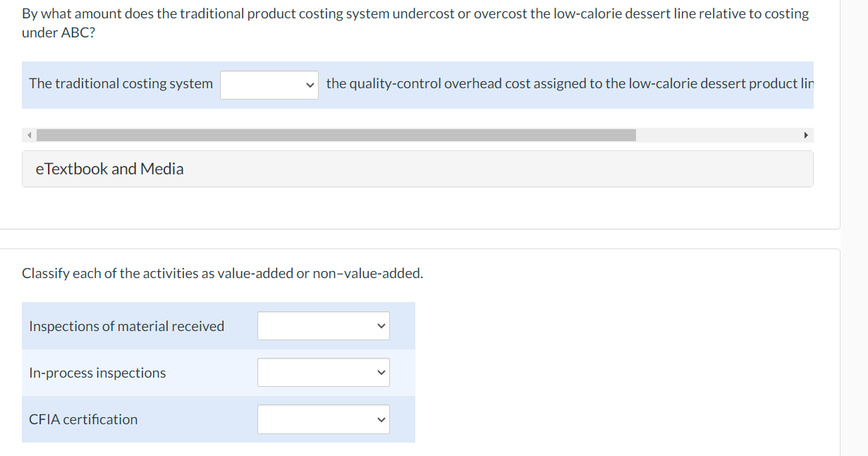Click the classification instructions text
The image size is (868, 456).
pos(223,273)
